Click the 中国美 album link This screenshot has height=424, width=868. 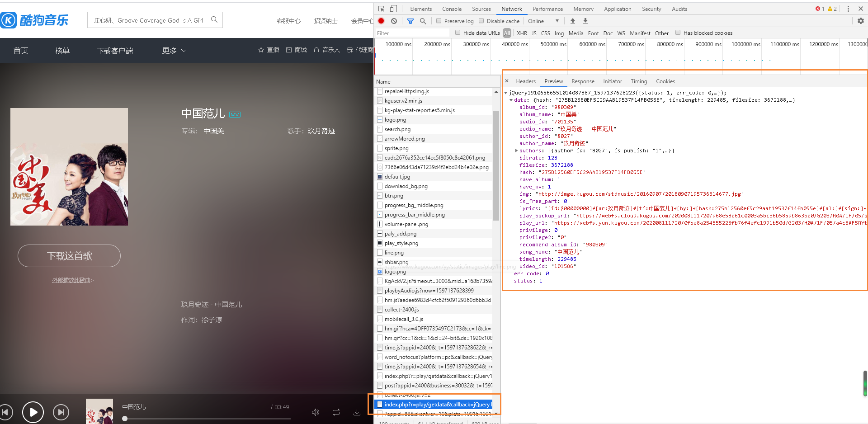click(x=213, y=131)
